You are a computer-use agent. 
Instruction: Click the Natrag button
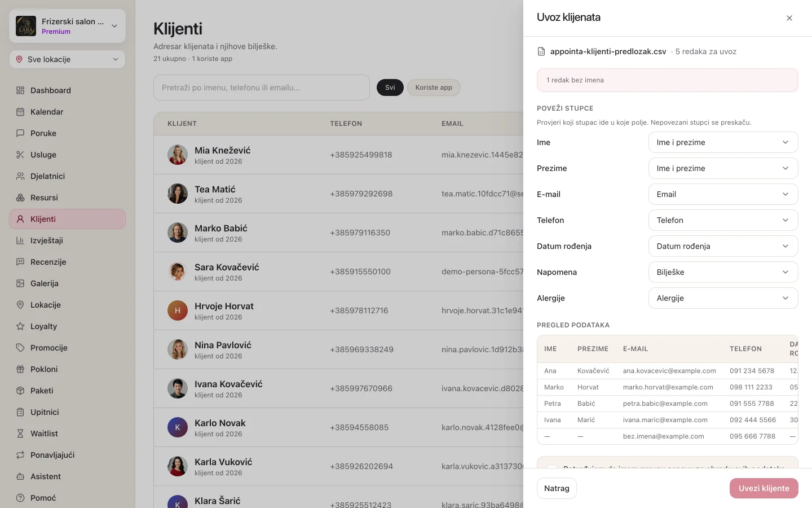click(557, 488)
